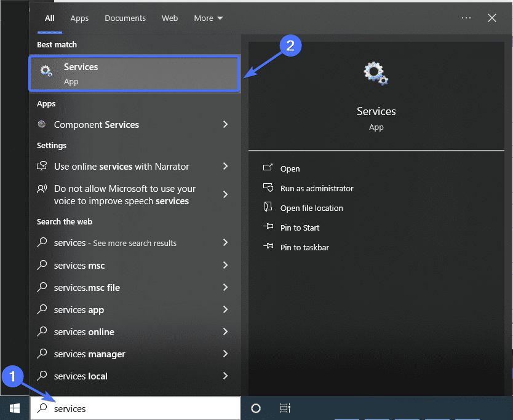Viewport: 513px width, 420px height.
Task: Select 'Component Services' app result text
Action: (x=97, y=125)
